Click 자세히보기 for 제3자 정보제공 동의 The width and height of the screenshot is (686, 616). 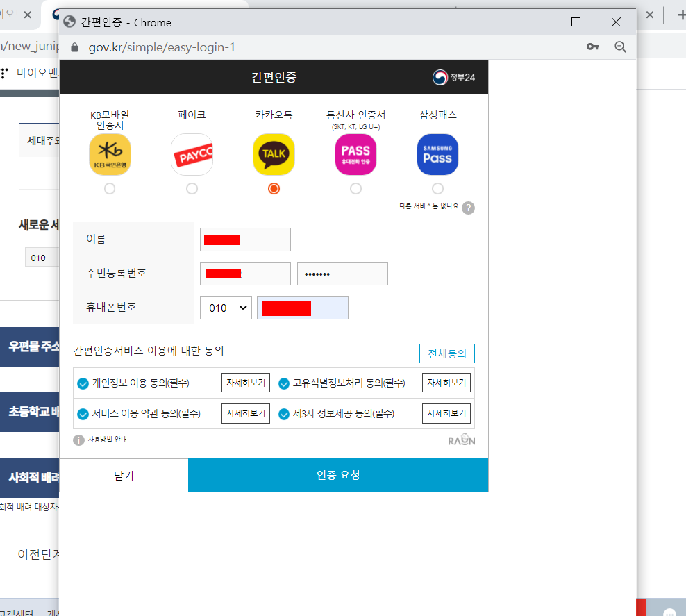[446, 413]
